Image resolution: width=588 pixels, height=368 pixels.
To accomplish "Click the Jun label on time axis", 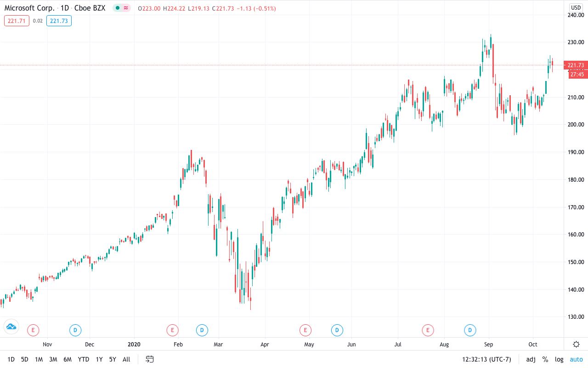I will click(351, 344).
